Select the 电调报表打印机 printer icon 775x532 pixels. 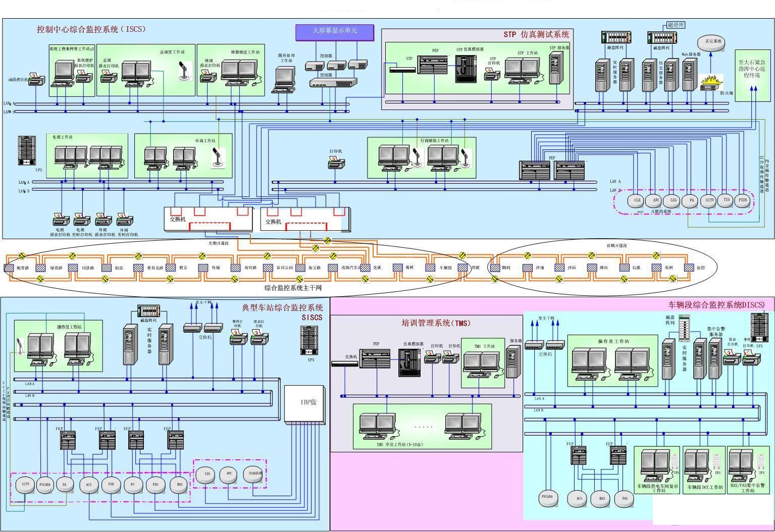point(61,220)
